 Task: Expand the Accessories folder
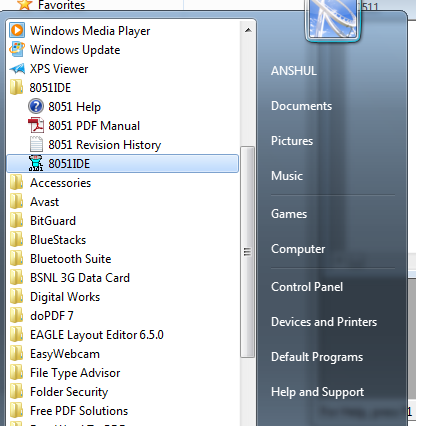[x=60, y=183]
